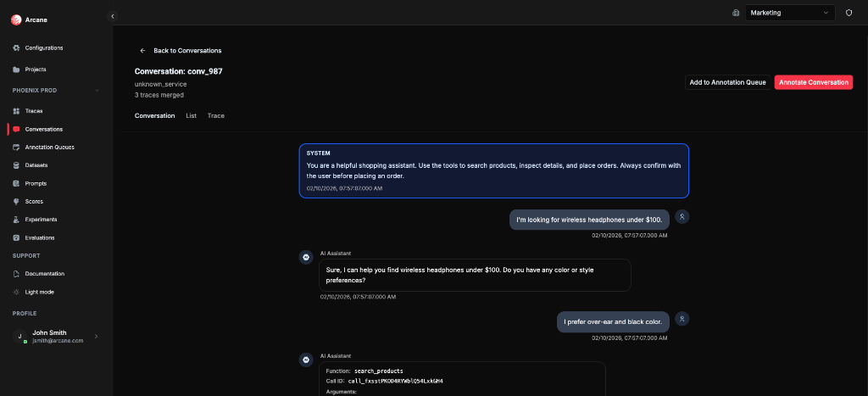Click the organization building icon beside Marketing
The height and width of the screenshot is (396, 868).
coord(736,13)
